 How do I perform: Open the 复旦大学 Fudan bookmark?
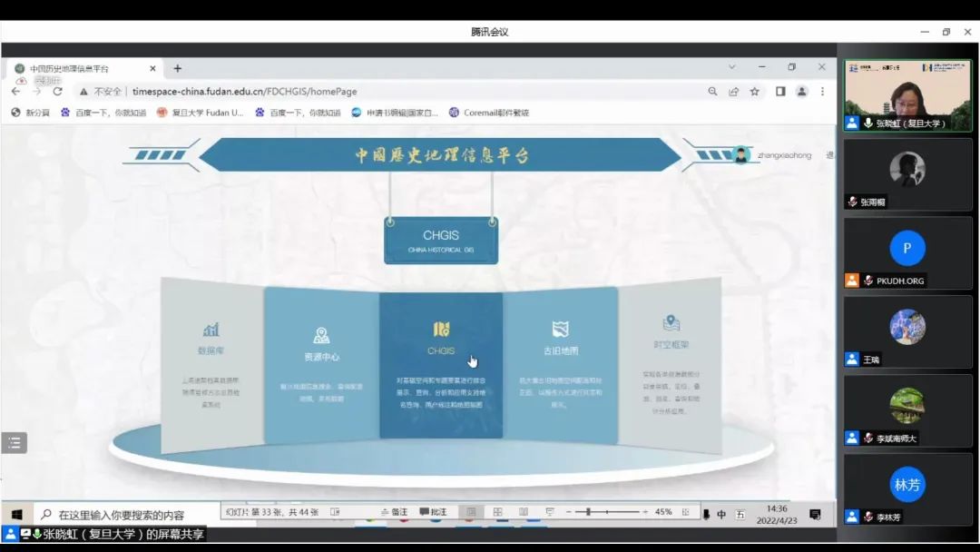coord(201,113)
